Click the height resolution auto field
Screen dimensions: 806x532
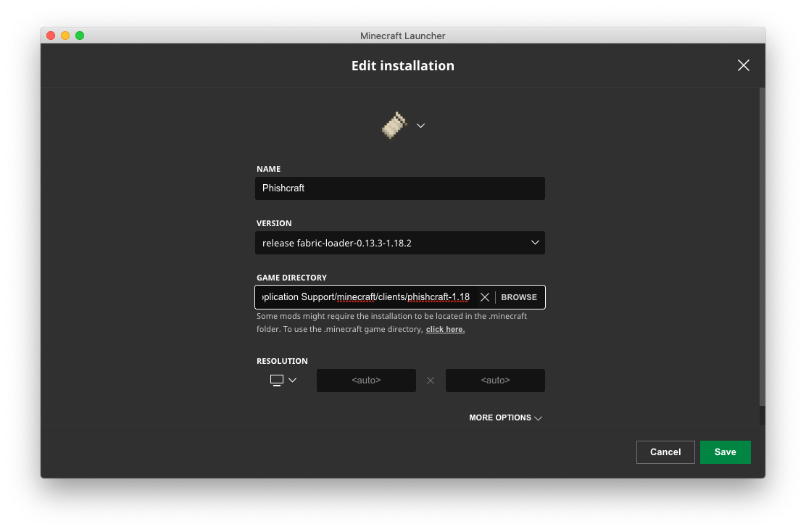(495, 380)
